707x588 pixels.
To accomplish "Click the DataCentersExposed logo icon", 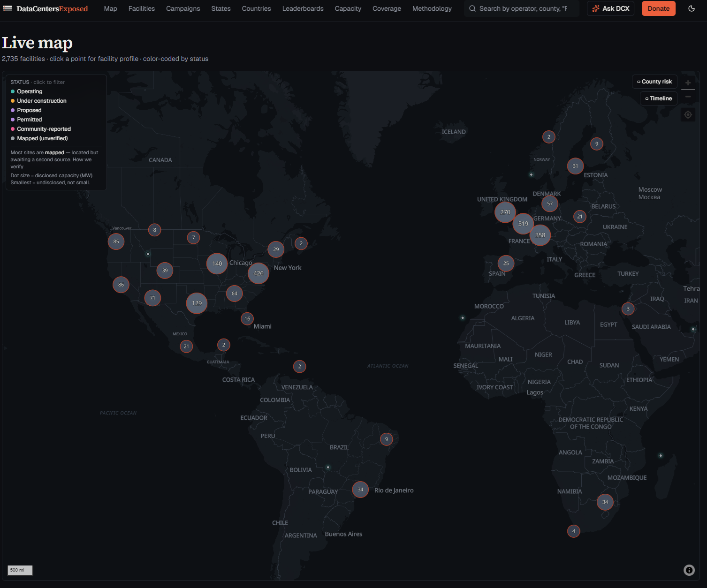I will pos(8,8).
